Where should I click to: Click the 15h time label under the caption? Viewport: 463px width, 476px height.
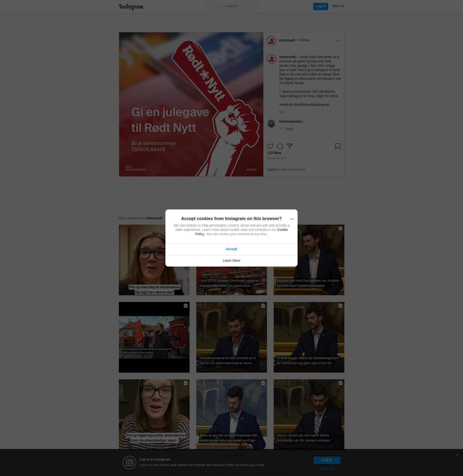tap(282, 112)
